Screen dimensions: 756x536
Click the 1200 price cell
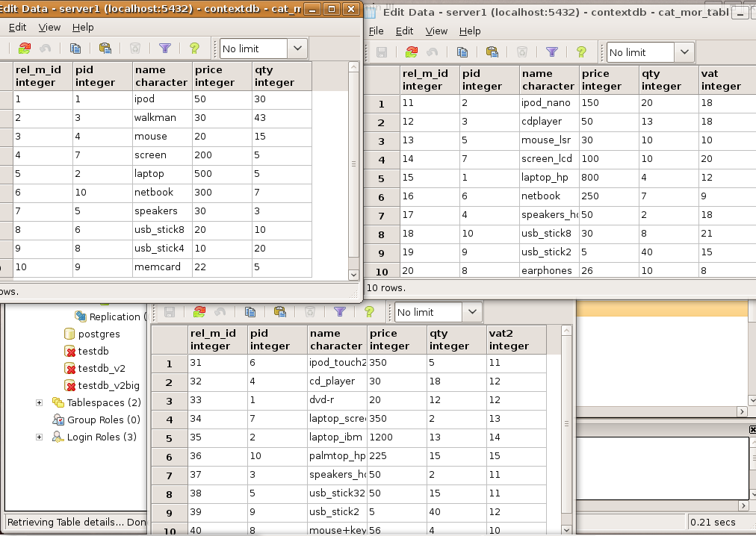coord(397,437)
